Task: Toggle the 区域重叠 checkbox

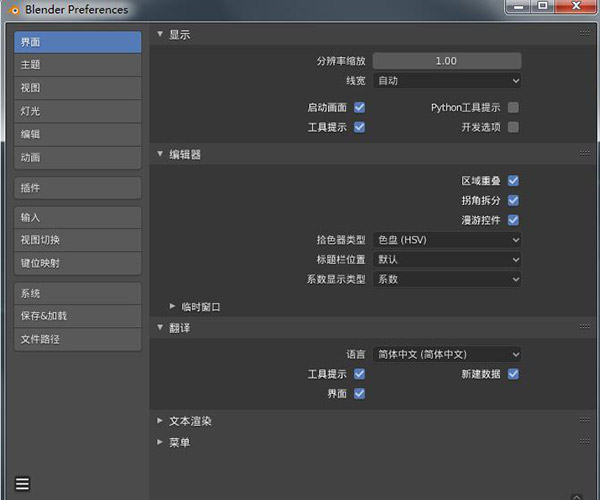Action: (x=513, y=181)
